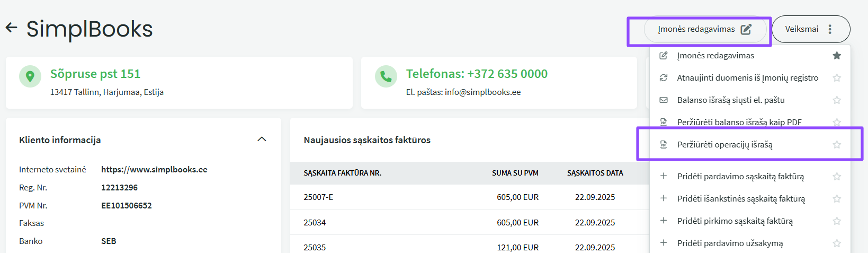Click the edit icon beside Įmonės redagavimas menu entry
Screen dimensions: 868x253
[663, 56]
